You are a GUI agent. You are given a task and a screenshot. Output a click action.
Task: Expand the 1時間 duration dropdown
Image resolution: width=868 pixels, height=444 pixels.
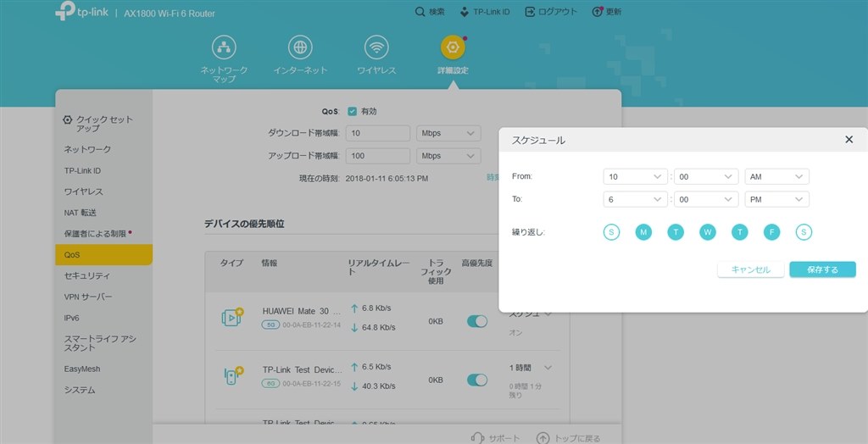click(x=531, y=368)
